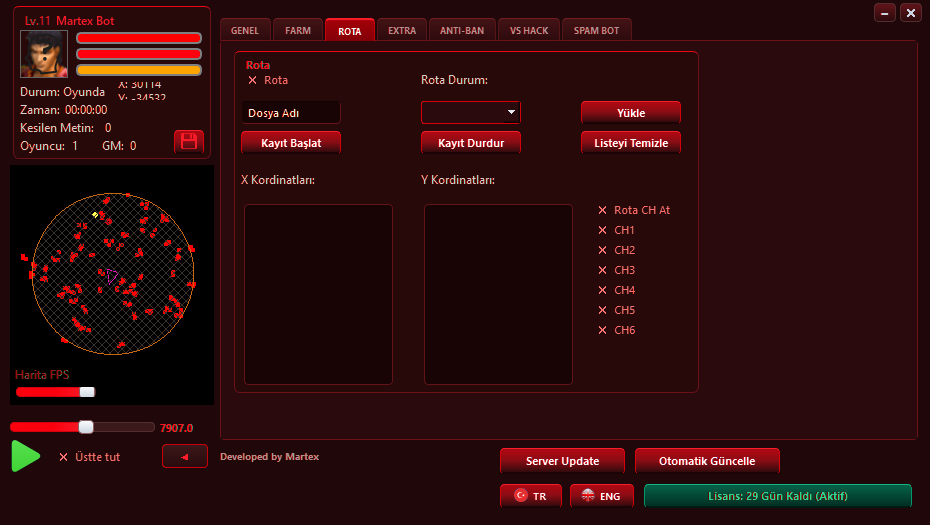Enable the CH1 checkbox

pyautogui.click(x=603, y=230)
